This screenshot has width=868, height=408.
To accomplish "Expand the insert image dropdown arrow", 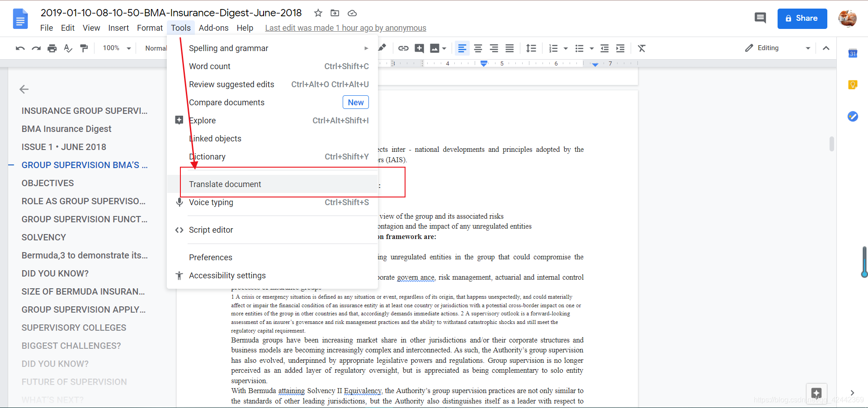I will pyautogui.click(x=444, y=48).
